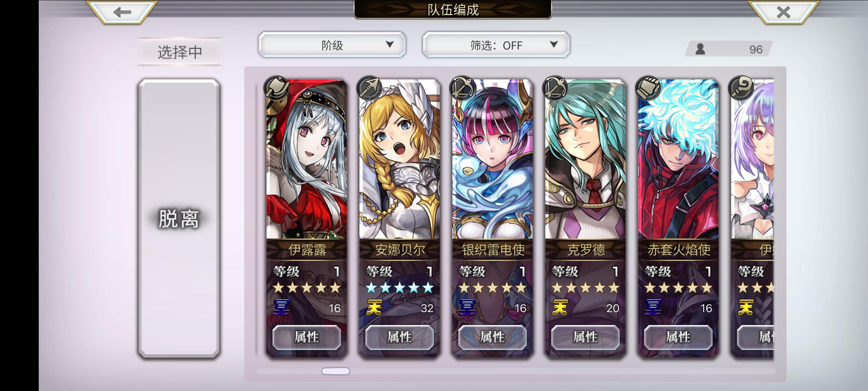This screenshot has height=391, width=868.
Task: Click the 脱离 remove slot
Action: click(x=179, y=218)
